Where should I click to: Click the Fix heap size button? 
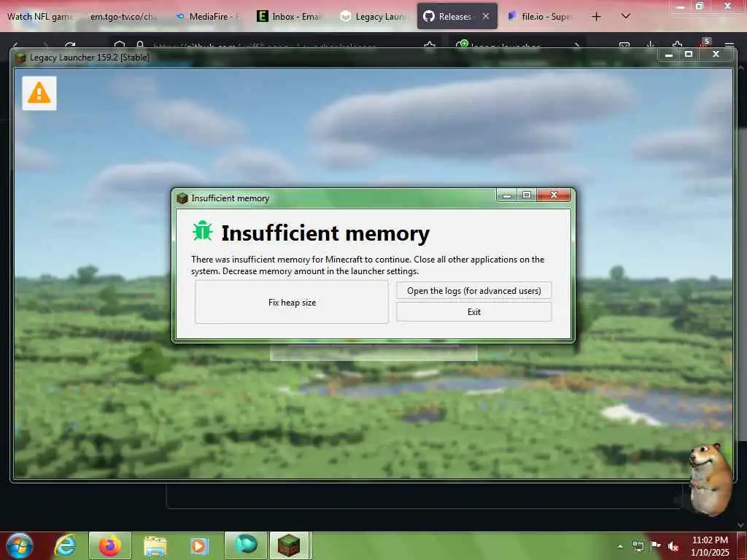coord(292,302)
